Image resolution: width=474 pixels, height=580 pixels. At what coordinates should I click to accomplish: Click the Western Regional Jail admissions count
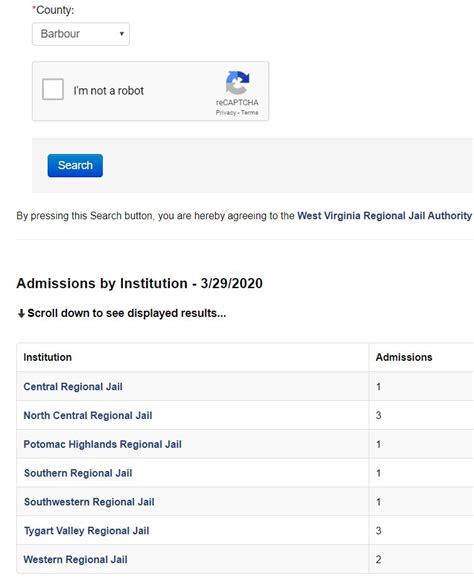coord(378,560)
